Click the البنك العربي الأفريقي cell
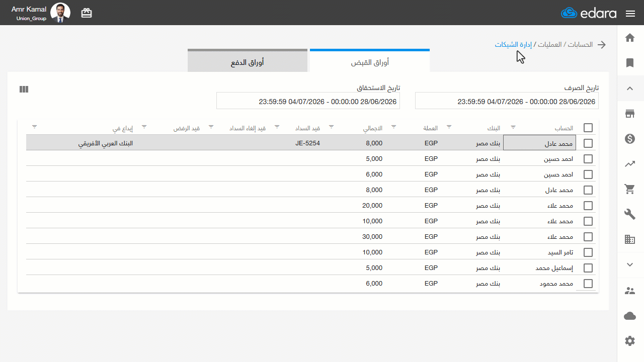 click(x=106, y=143)
